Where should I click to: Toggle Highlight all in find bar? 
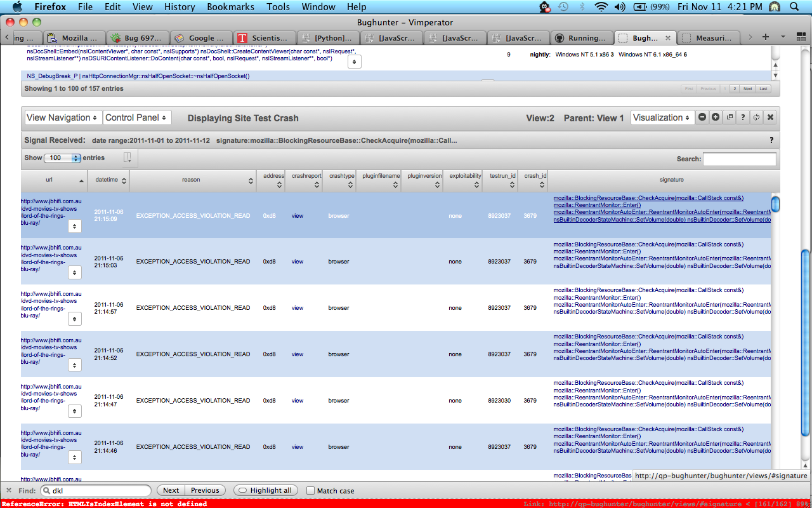[x=266, y=490]
